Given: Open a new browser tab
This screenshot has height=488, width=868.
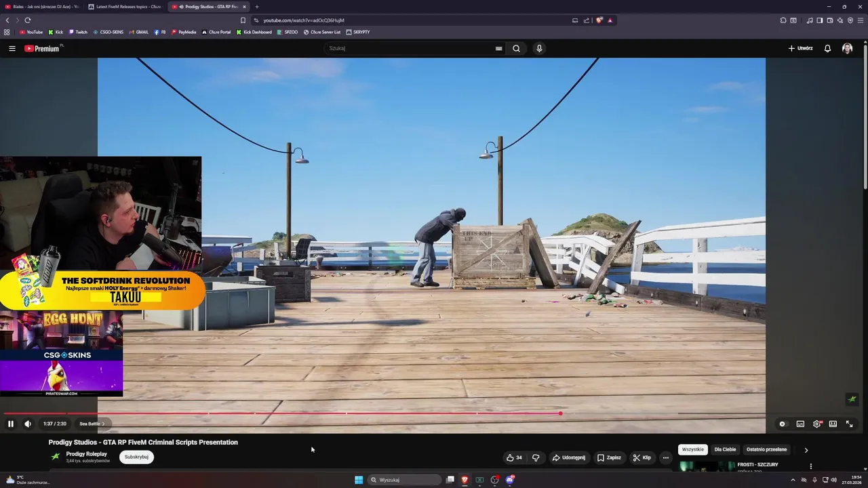Looking at the screenshot, I should point(256,7).
